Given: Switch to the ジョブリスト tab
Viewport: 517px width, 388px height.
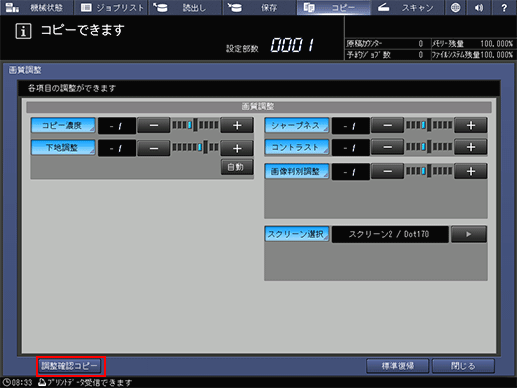Looking at the screenshot, I should (111, 7).
